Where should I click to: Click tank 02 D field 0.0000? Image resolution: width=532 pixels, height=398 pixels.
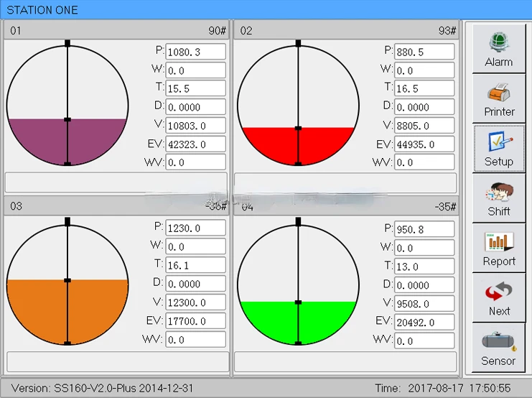tap(424, 107)
